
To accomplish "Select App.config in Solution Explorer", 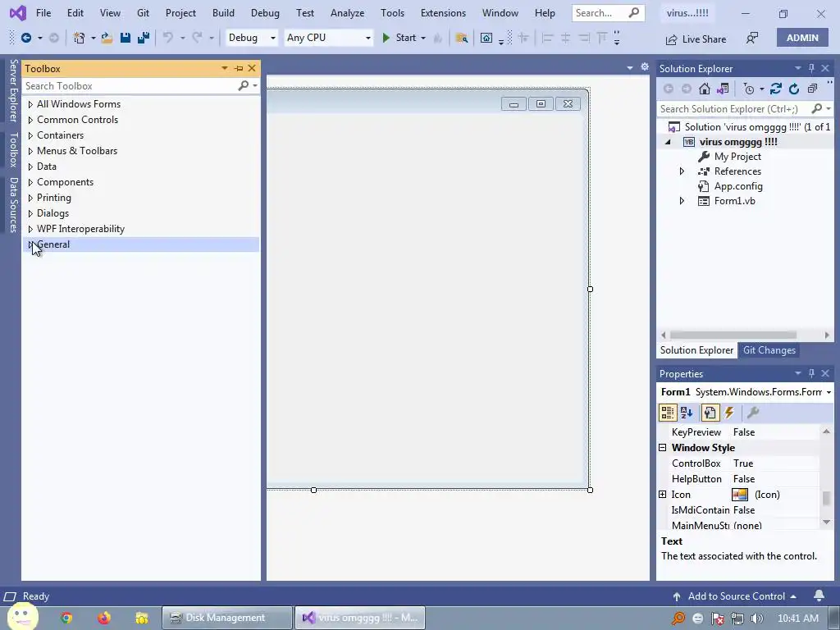I will pyautogui.click(x=738, y=186).
